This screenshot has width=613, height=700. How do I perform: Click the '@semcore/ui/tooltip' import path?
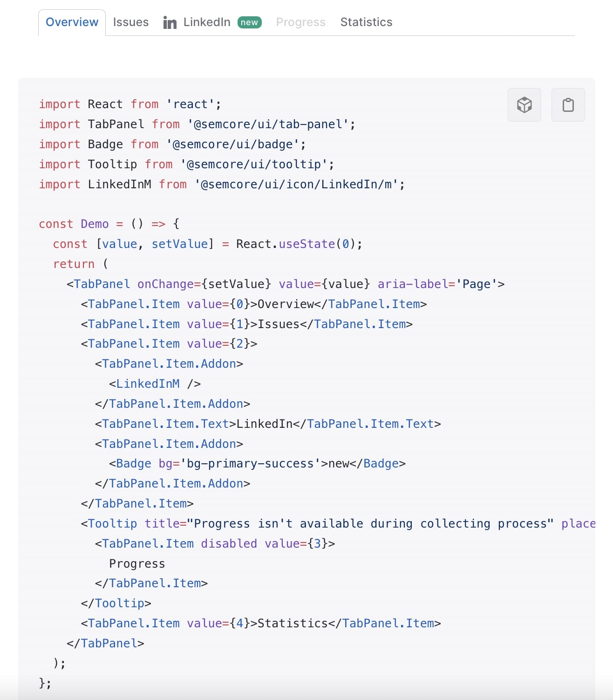point(257,164)
